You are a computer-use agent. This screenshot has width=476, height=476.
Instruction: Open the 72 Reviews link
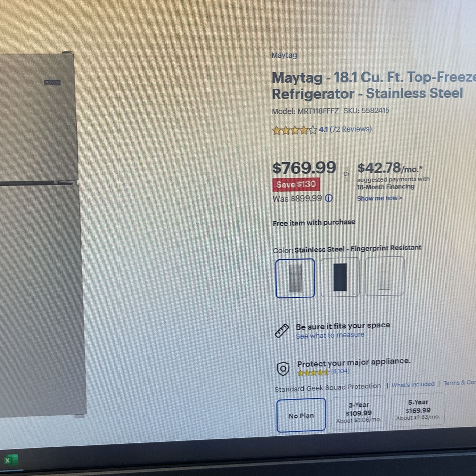351,129
